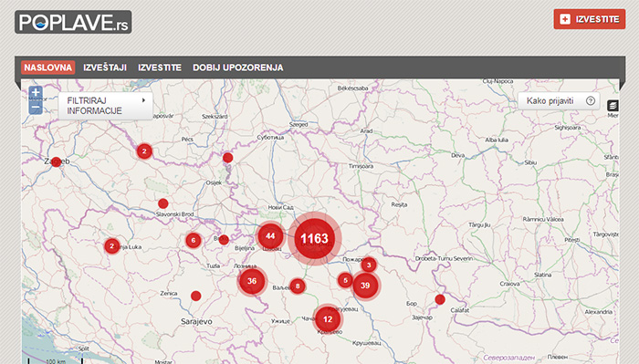Click the 12 reports cluster marker

(x=328, y=319)
